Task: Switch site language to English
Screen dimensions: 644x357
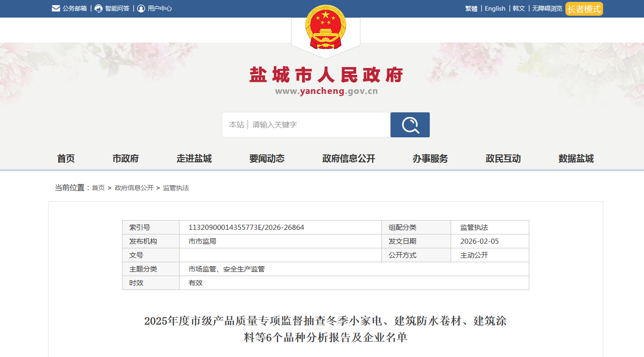Action: click(x=495, y=8)
